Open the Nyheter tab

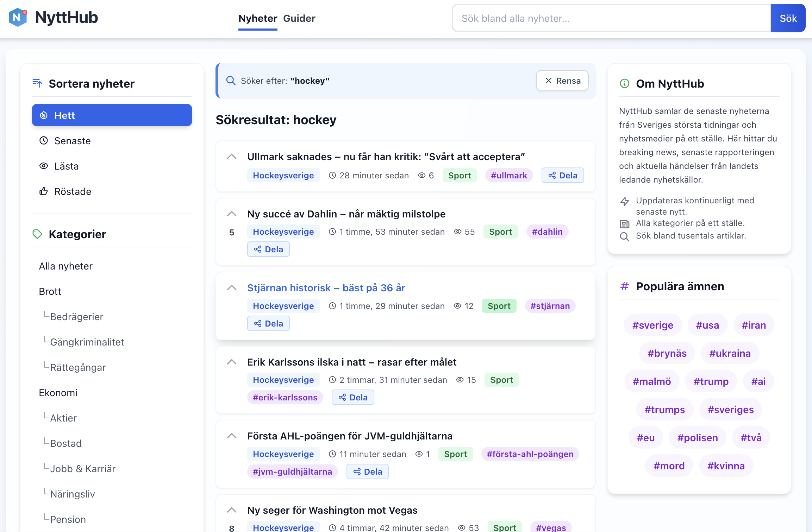pyautogui.click(x=258, y=18)
